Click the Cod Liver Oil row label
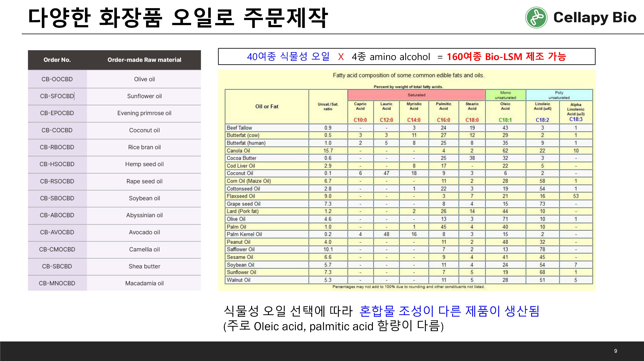The image size is (644, 361). point(241,166)
